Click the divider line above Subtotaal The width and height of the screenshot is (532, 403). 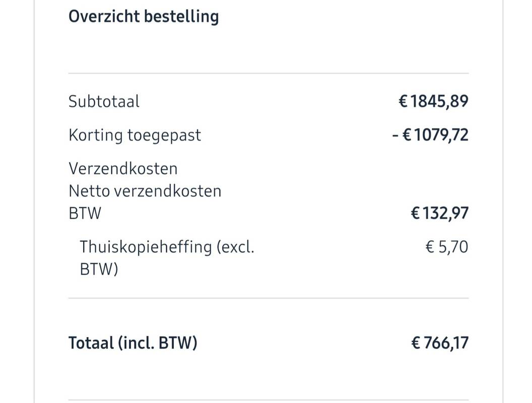point(269,73)
